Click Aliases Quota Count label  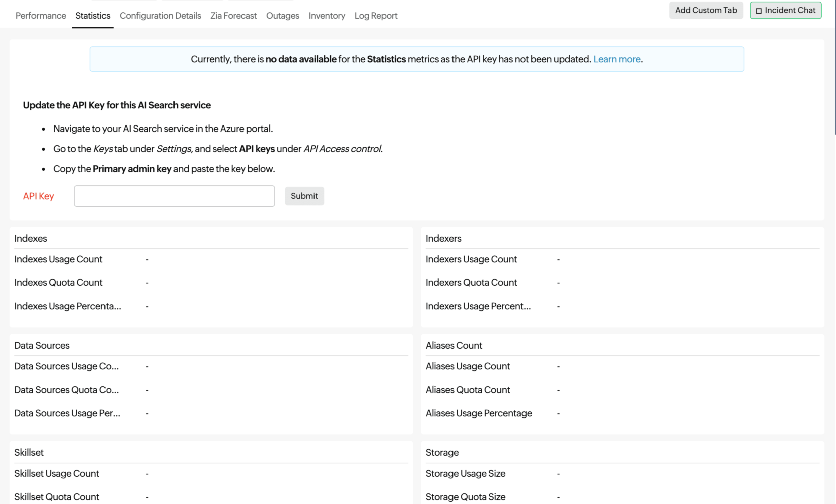click(468, 390)
